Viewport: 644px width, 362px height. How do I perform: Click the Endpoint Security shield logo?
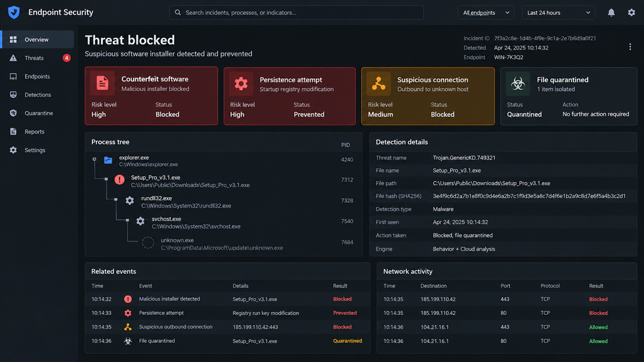14,12
